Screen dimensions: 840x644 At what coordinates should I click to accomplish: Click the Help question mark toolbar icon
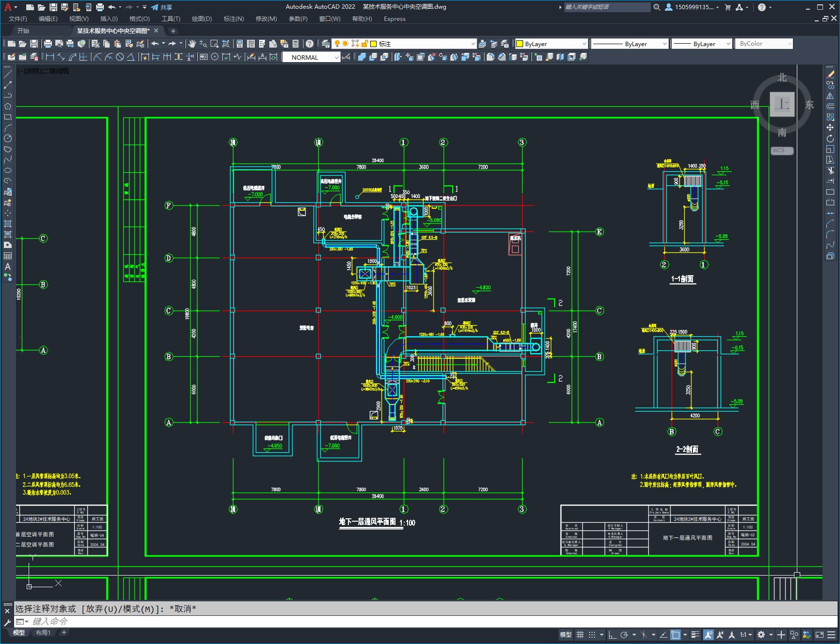(310, 44)
